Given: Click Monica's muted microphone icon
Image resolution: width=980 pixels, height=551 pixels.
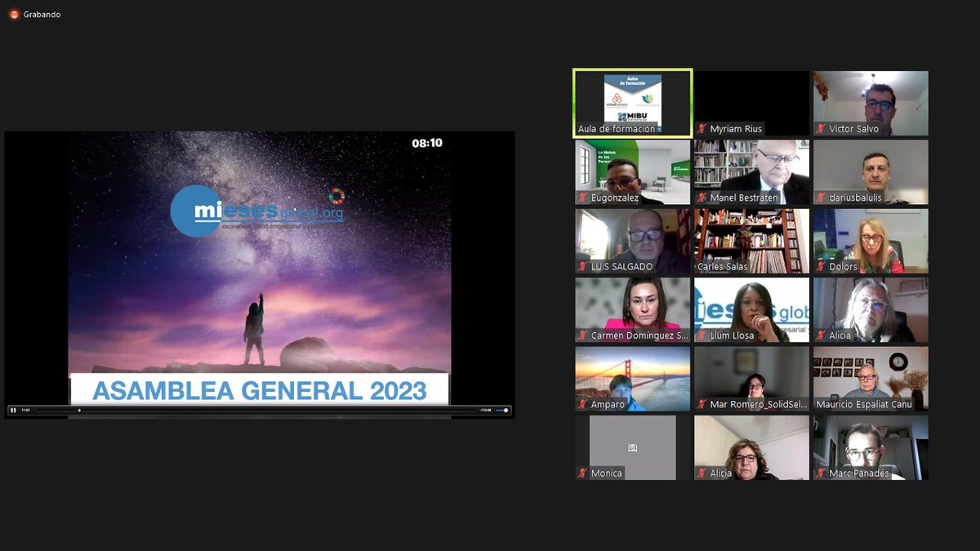Looking at the screenshot, I should 582,473.
